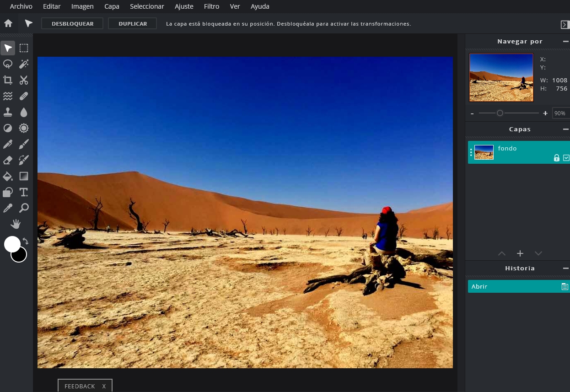Select the Magic Wand tool
Viewport: 570px width, 392px height.
(24, 64)
